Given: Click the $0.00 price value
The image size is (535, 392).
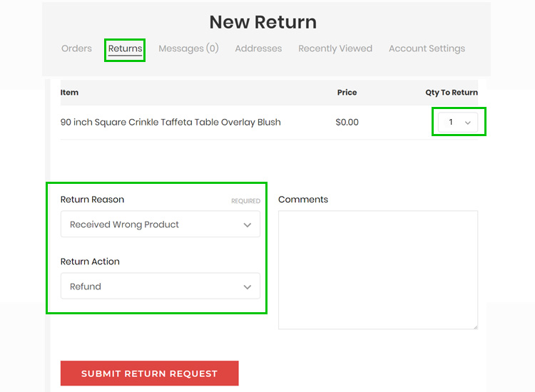Looking at the screenshot, I should point(347,122).
